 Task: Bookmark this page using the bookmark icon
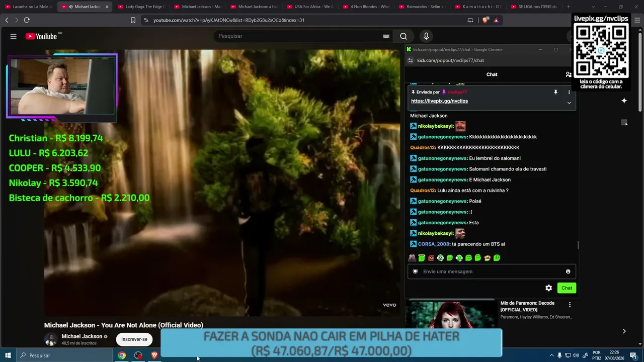click(133, 20)
